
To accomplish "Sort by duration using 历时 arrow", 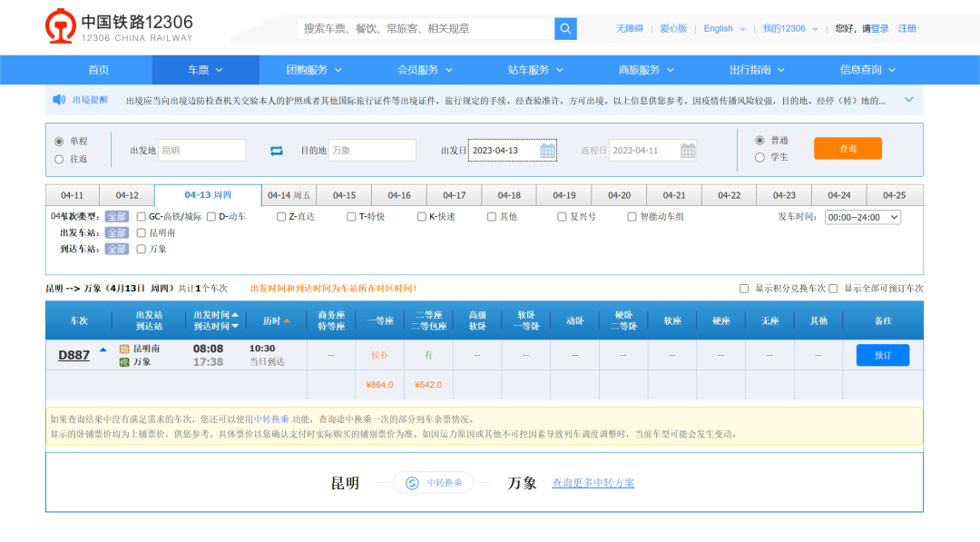I will (x=287, y=321).
